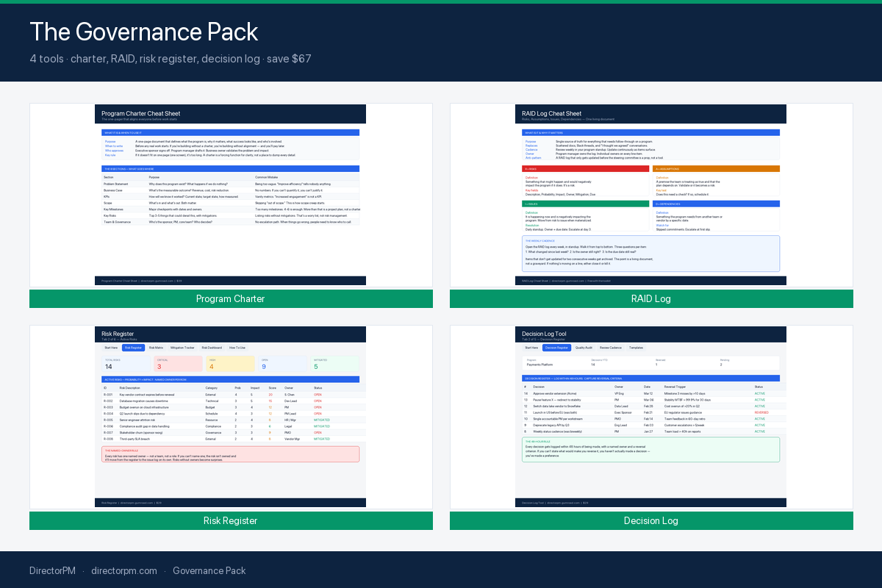Open the Decision Log Tool preview thumbnail

[651, 417]
